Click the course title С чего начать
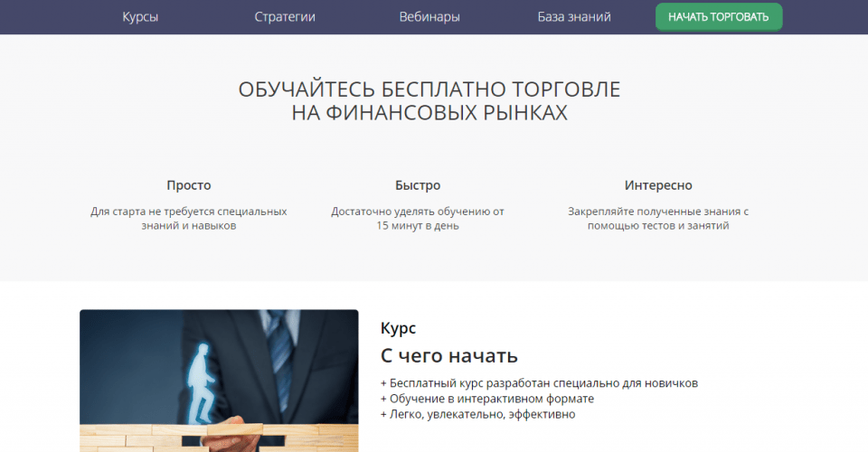 [449, 356]
